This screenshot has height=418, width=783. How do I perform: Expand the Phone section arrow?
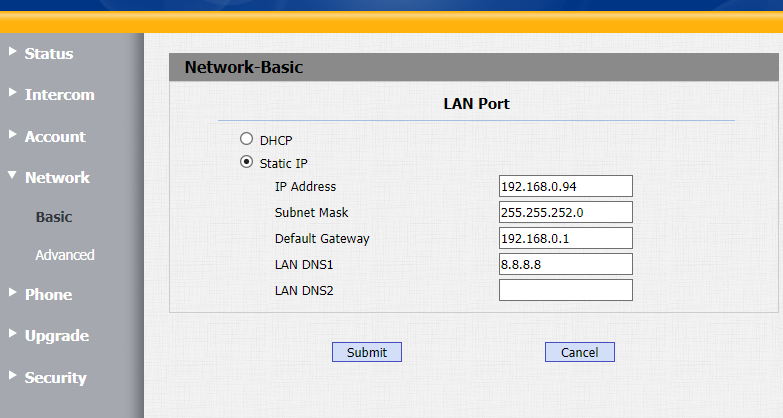point(12,293)
